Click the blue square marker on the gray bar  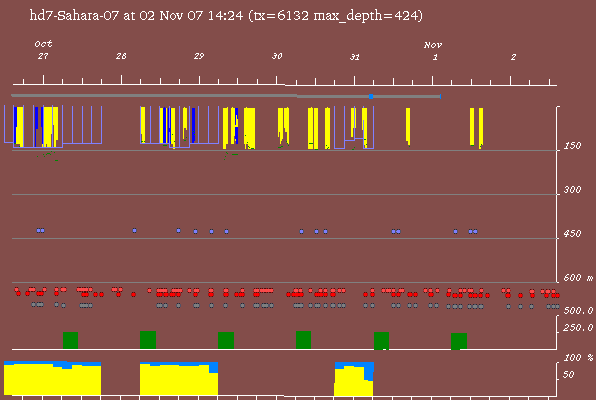click(371, 97)
